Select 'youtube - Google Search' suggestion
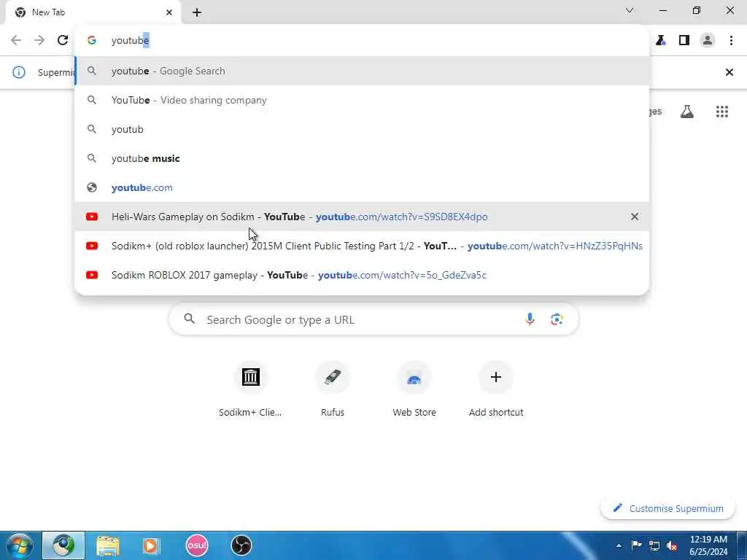Viewport: 747px width, 560px height. (362, 71)
